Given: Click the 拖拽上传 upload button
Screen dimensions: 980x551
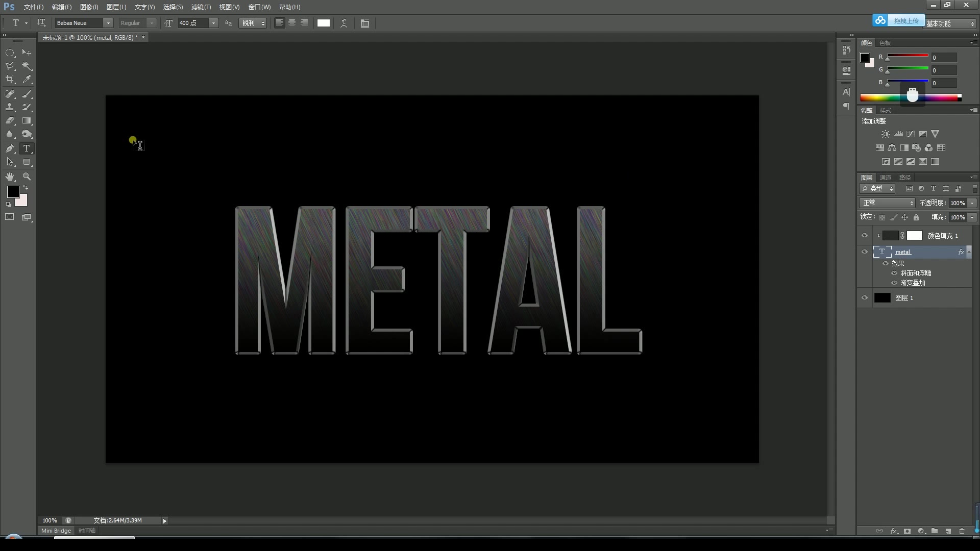Looking at the screenshot, I should (905, 20).
